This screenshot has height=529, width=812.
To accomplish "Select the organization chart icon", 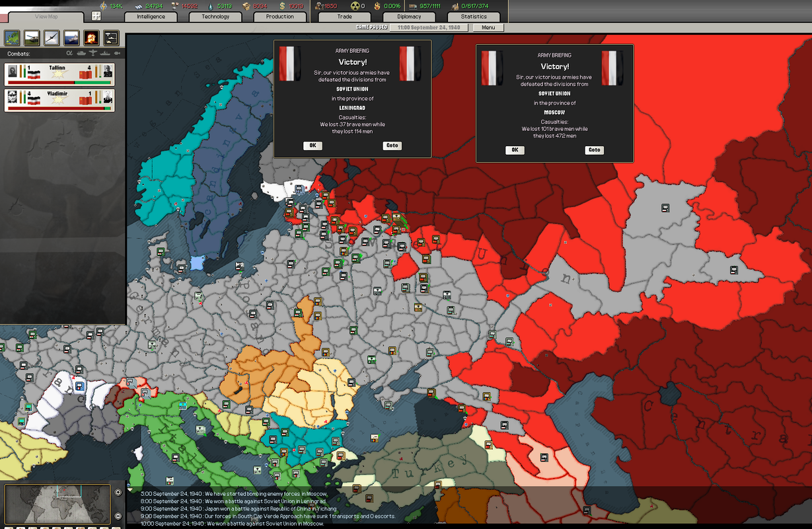I will 111,38.
